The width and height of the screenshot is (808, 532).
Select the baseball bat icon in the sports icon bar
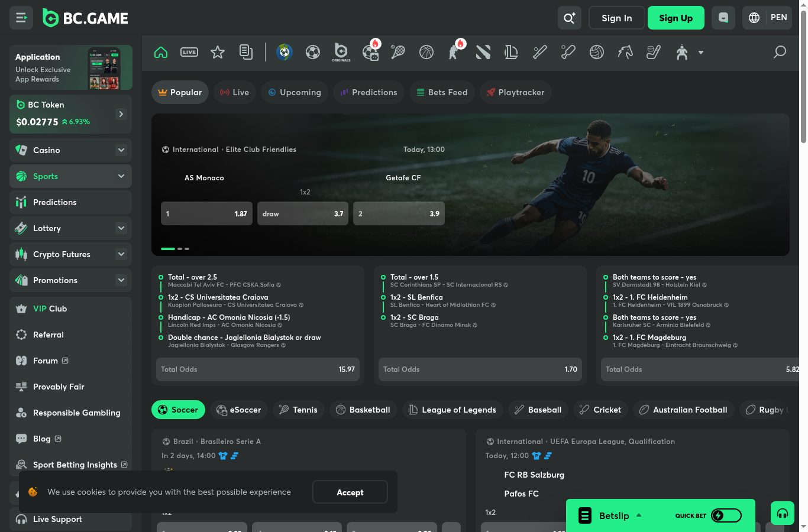point(540,52)
